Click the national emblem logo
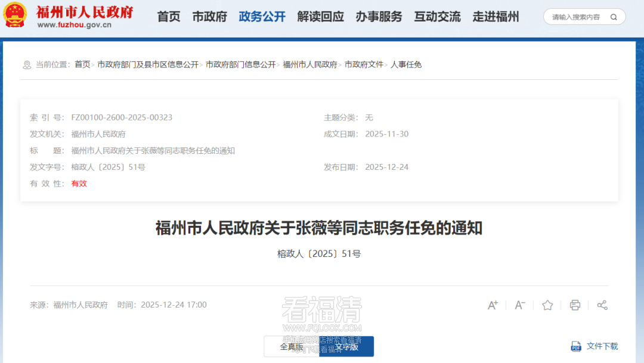This screenshot has width=644, height=363. (x=16, y=16)
